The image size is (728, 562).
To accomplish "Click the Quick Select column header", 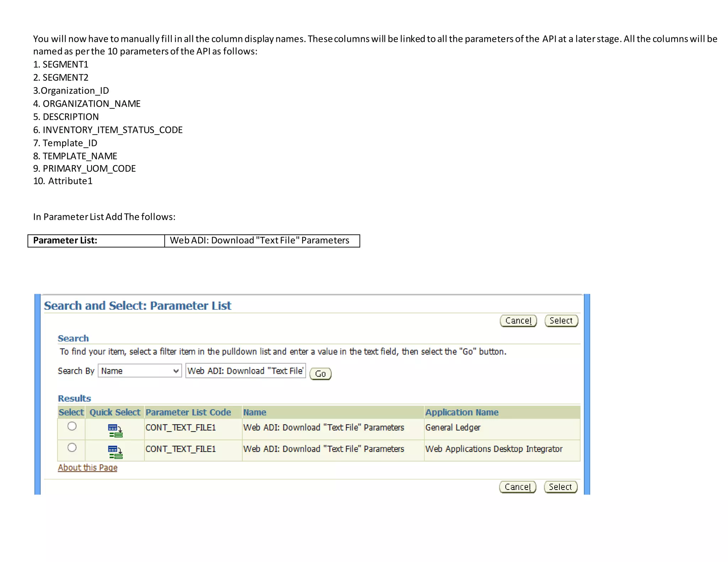I will [115, 412].
